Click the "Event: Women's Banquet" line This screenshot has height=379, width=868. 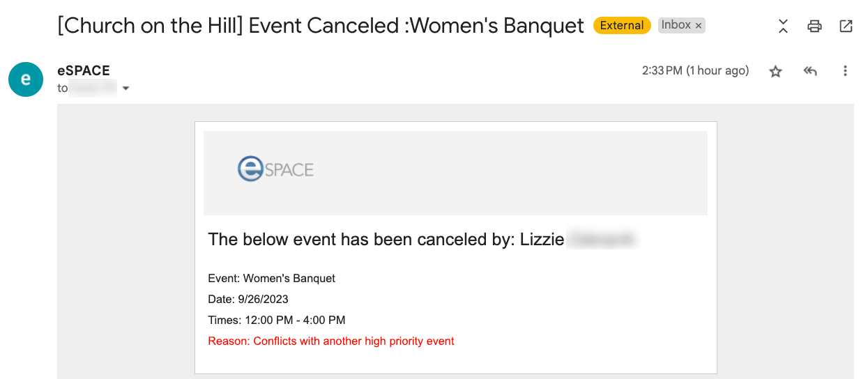[x=272, y=279]
